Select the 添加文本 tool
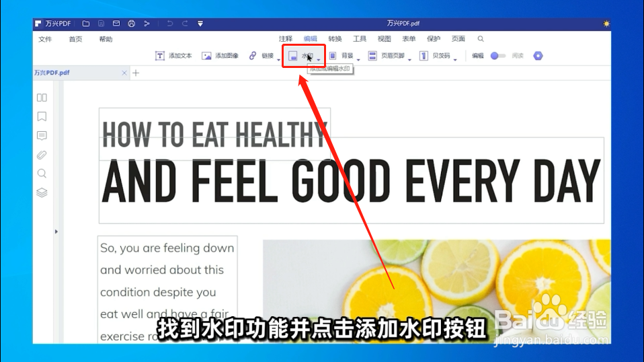The width and height of the screenshot is (644, 362). click(x=173, y=56)
